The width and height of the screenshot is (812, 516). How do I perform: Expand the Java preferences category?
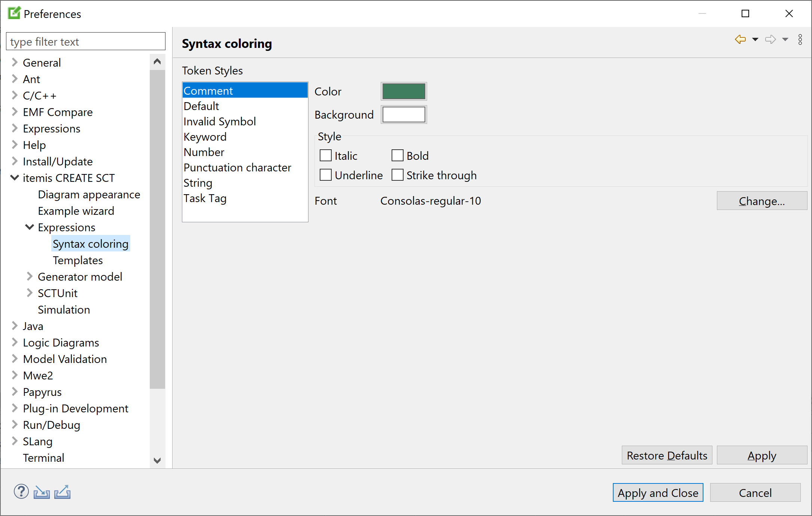[14, 326]
